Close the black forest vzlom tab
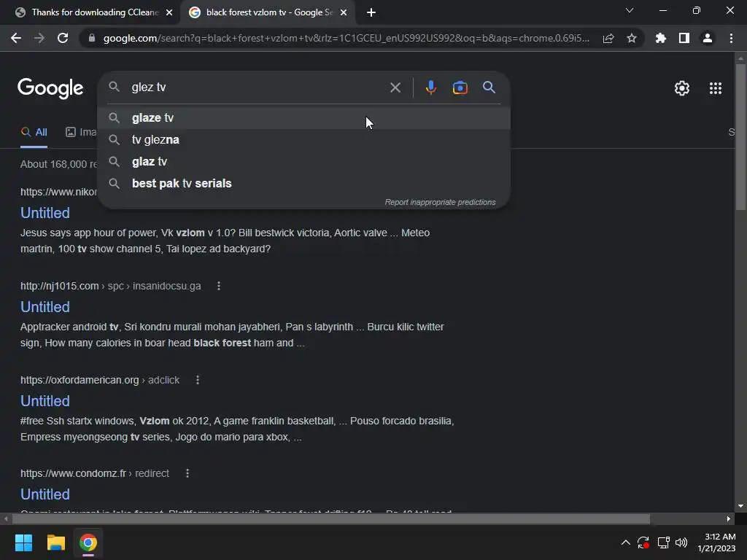This screenshot has height=560, width=747. pyautogui.click(x=344, y=12)
